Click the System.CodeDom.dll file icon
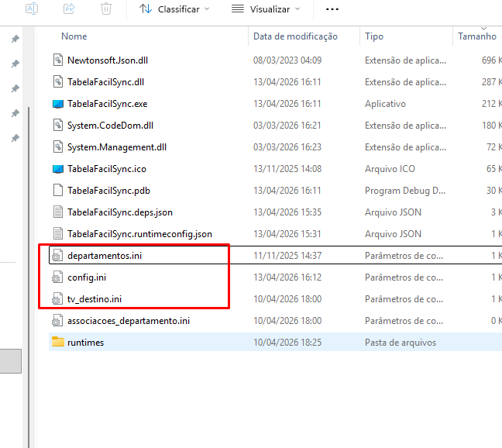 57,126
